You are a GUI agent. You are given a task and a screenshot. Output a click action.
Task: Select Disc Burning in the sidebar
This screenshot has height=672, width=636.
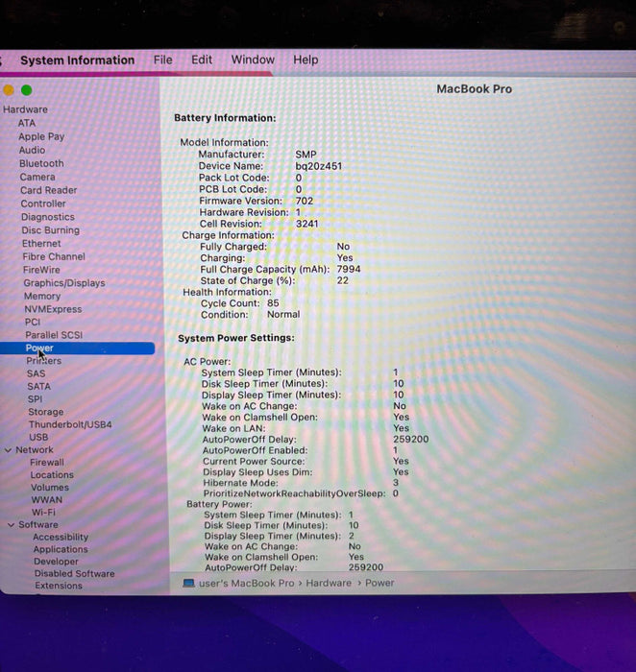click(x=51, y=230)
